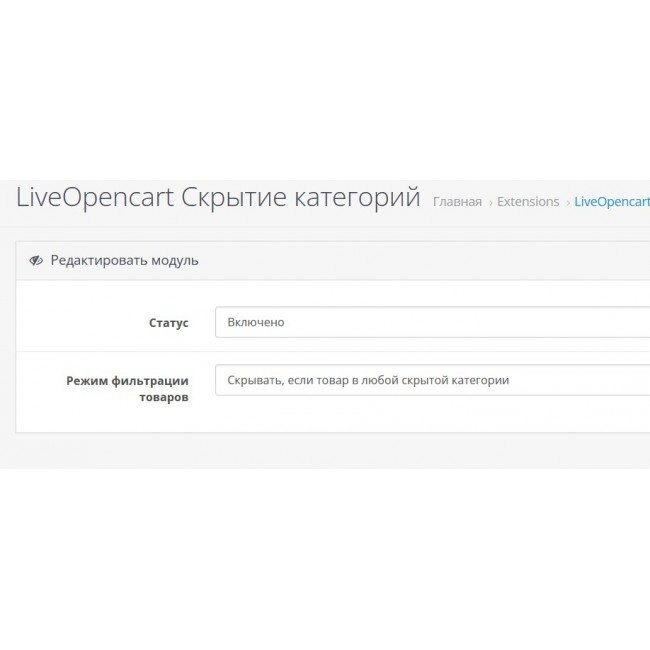Open the Статус dropdown
The image size is (650, 650).
(432, 322)
